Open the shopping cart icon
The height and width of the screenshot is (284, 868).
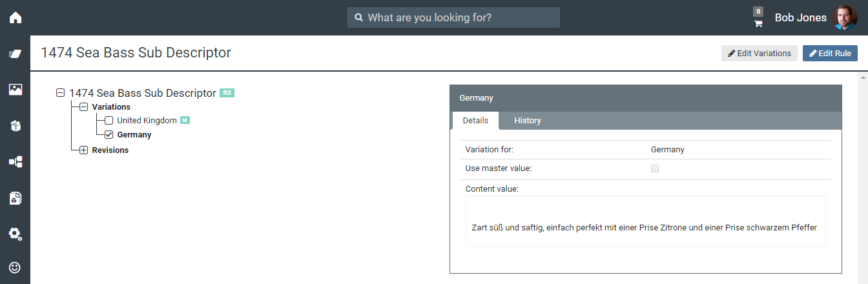tap(758, 23)
